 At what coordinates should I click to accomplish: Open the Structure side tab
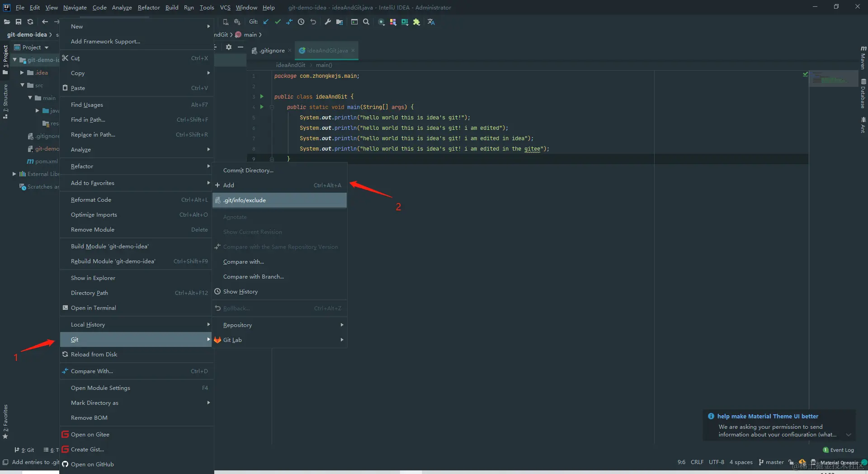(5, 101)
